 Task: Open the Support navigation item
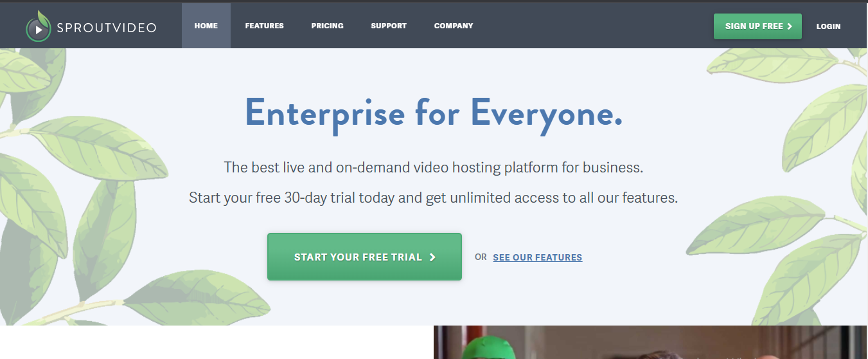(x=389, y=26)
